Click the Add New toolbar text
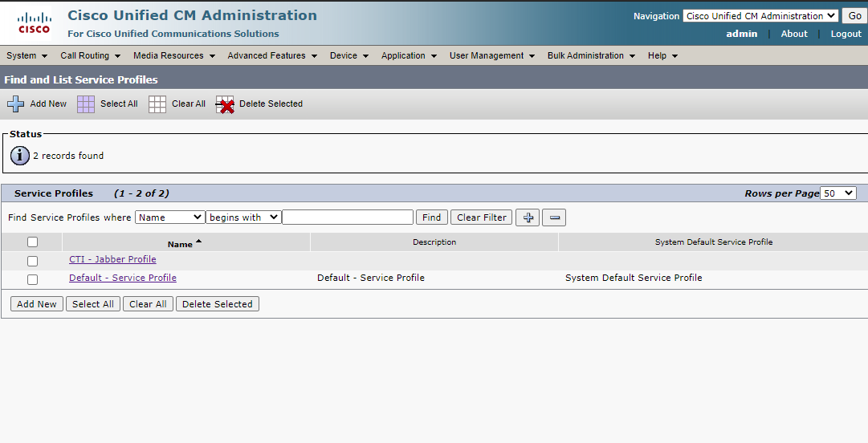 (x=48, y=104)
